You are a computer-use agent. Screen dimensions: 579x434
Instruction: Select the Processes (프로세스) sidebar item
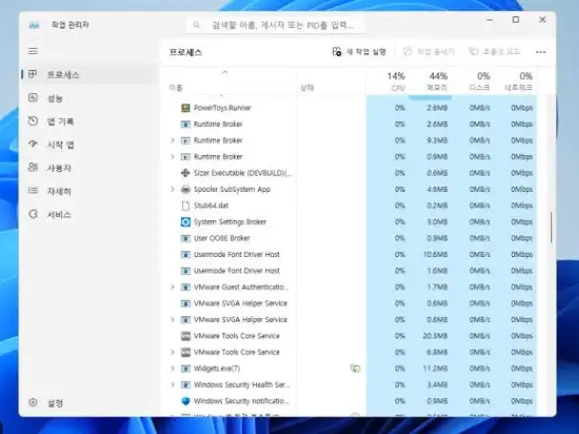[x=88, y=75]
